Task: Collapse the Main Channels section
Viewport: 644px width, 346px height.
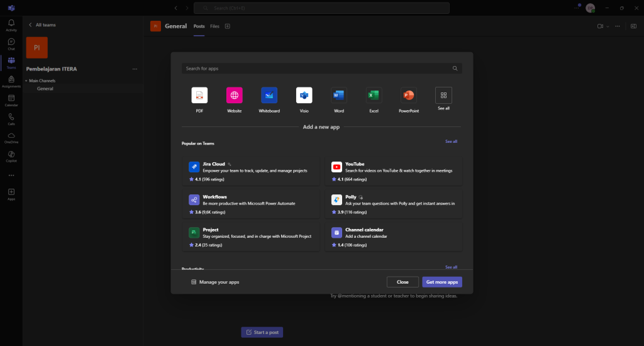Action: coord(27,81)
